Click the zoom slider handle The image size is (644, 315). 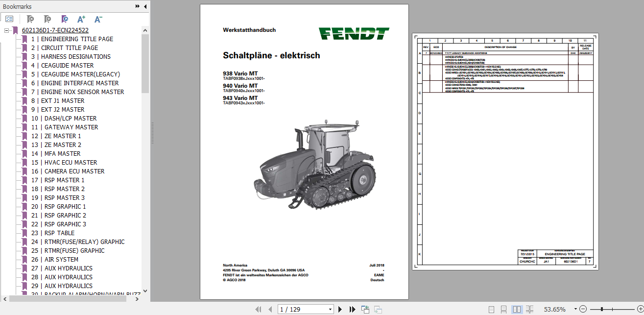[x=602, y=309]
